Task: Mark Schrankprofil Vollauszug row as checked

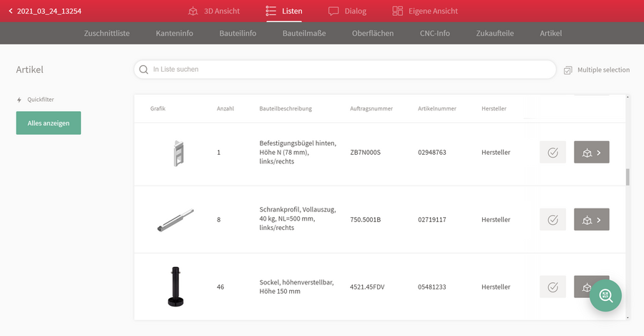Action: click(x=553, y=220)
